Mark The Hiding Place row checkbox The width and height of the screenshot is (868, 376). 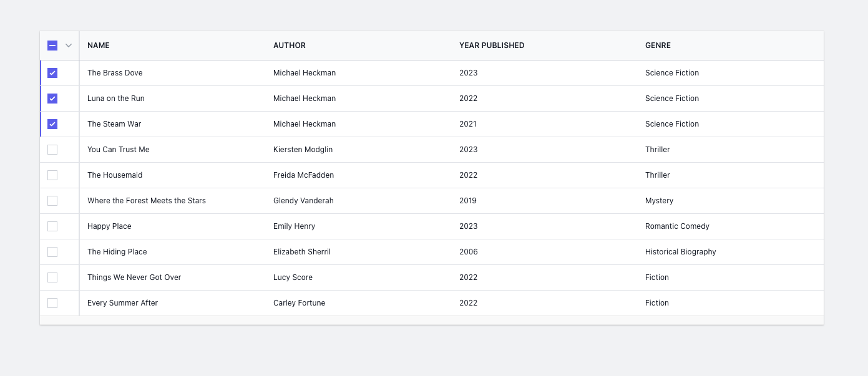(x=52, y=252)
